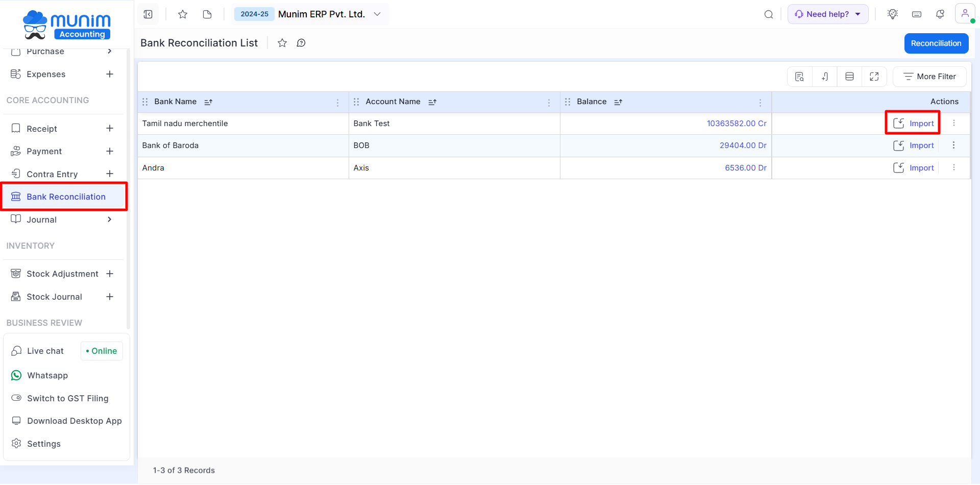Click the star favorites icon in top bar
The width and height of the screenshot is (980, 485).
click(x=183, y=14)
